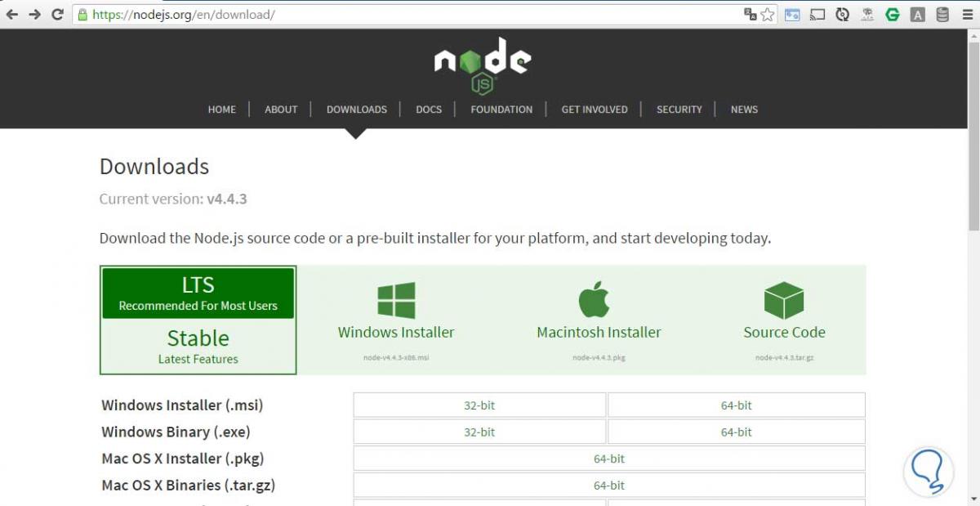Viewport: 980px width, 506px height.
Task: Click the browser back arrow
Action: click(x=12, y=14)
